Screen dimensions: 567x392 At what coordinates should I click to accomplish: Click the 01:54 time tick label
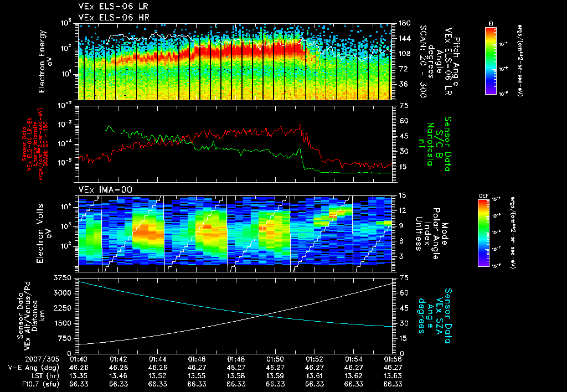point(354,359)
